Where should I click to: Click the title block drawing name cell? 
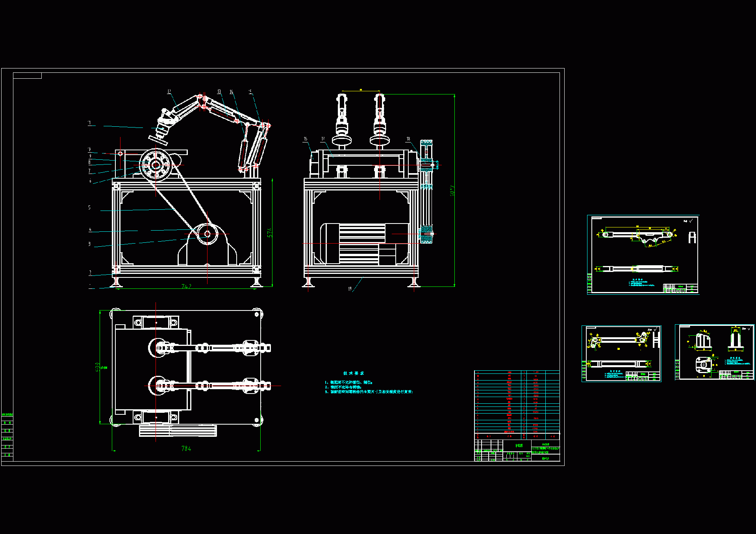tap(519, 445)
